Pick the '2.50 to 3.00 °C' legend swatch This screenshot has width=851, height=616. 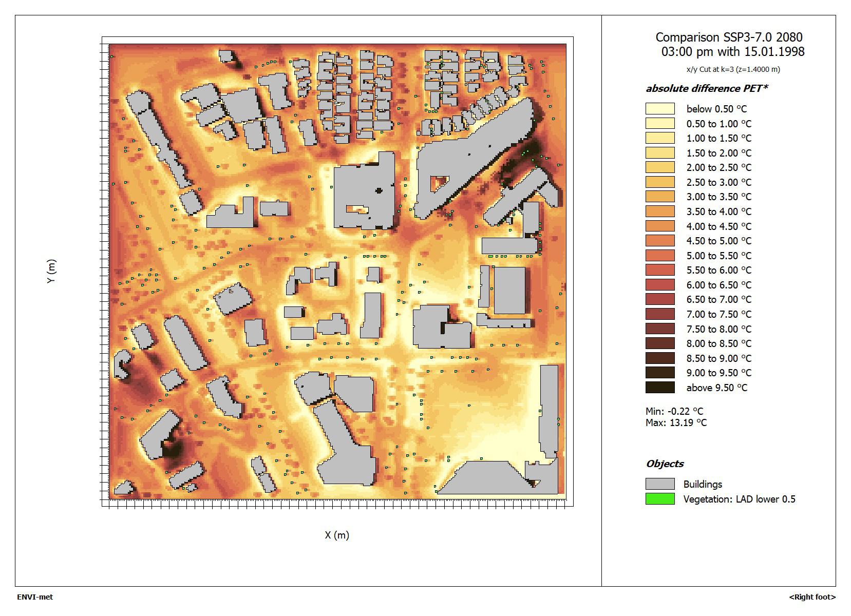[x=660, y=182]
